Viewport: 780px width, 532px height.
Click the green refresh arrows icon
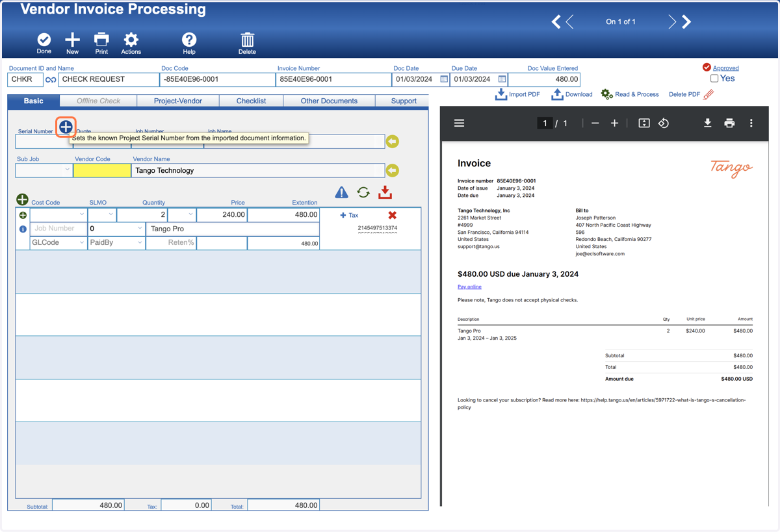click(363, 192)
